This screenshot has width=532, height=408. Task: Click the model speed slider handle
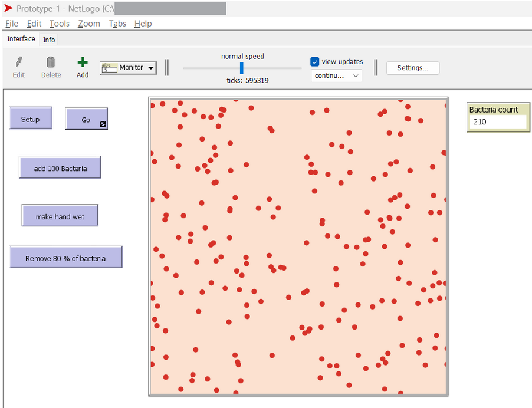pos(241,68)
